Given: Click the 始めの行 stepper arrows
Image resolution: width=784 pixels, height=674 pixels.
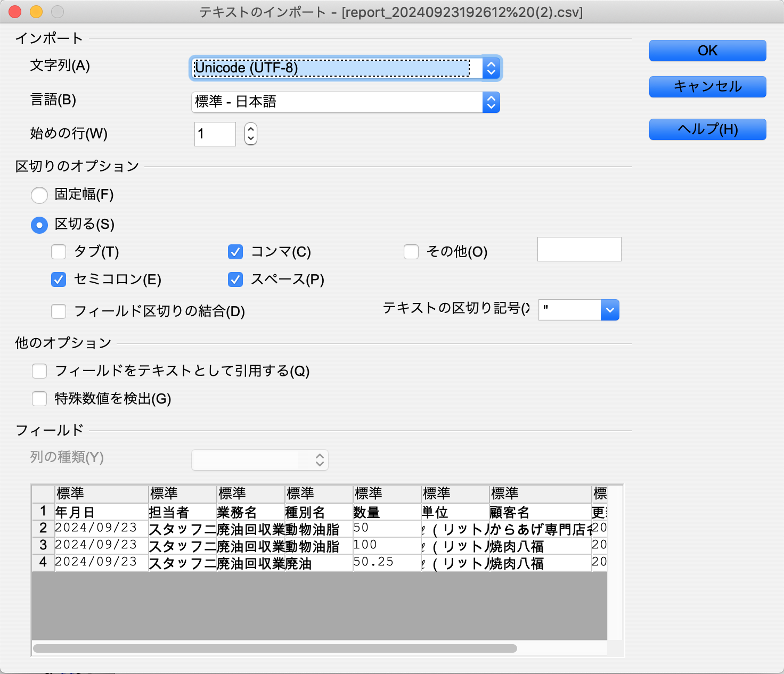Looking at the screenshot, I should [x=251, y=134].
